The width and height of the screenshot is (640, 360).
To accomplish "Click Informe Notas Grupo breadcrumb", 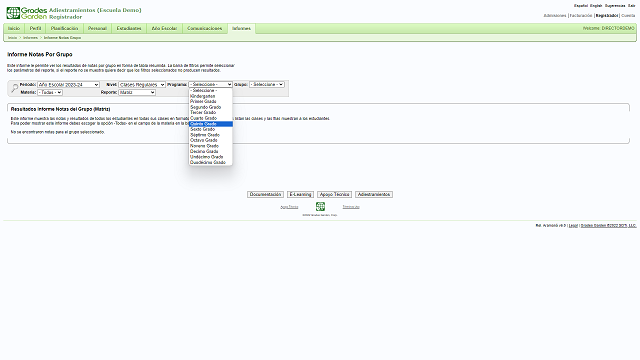I will (x=62, y=38).
